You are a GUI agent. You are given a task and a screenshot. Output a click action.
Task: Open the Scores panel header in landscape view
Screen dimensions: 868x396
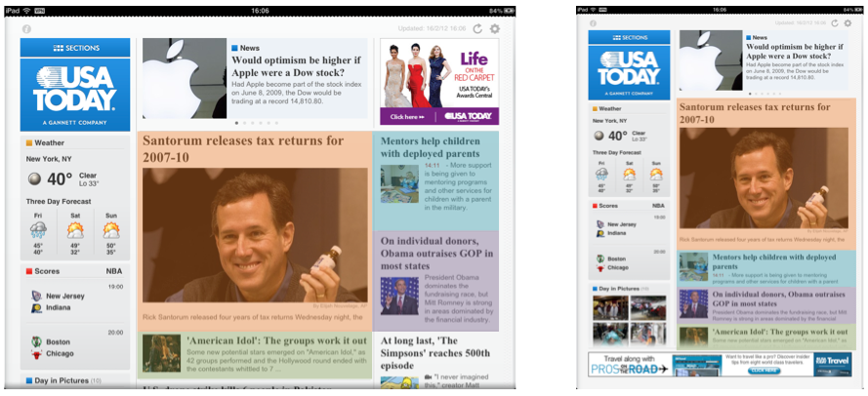(75, 271)
